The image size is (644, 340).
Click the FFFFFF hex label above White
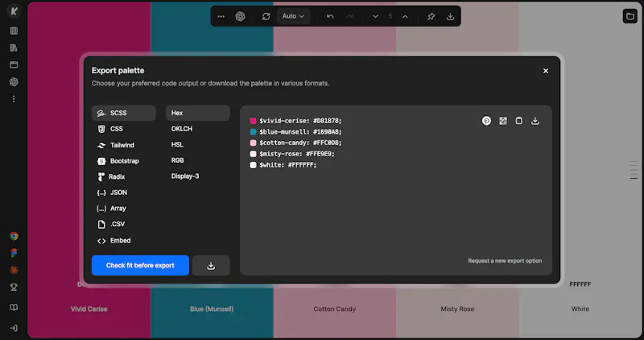580,284
